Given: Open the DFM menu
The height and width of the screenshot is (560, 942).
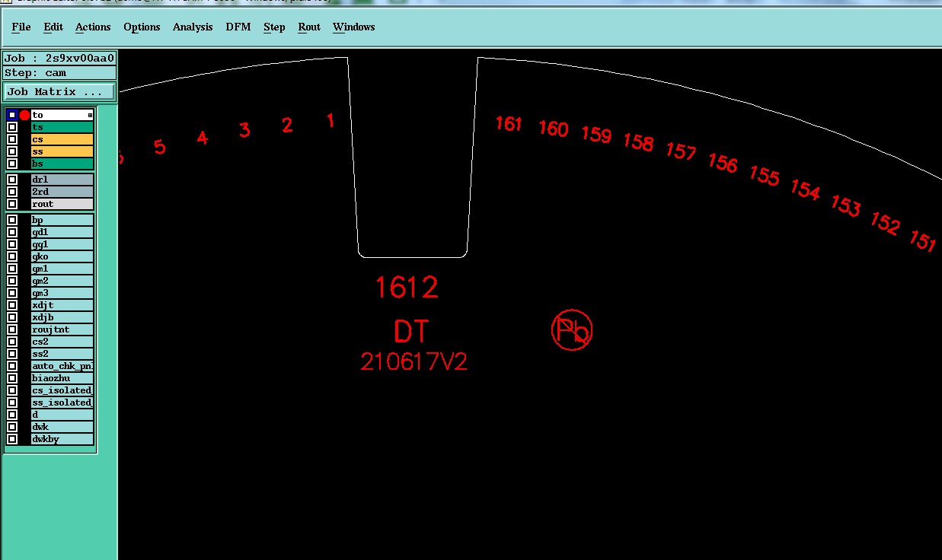Looking at the screenshot, I should pyautogui.click(x=238, y=27).
